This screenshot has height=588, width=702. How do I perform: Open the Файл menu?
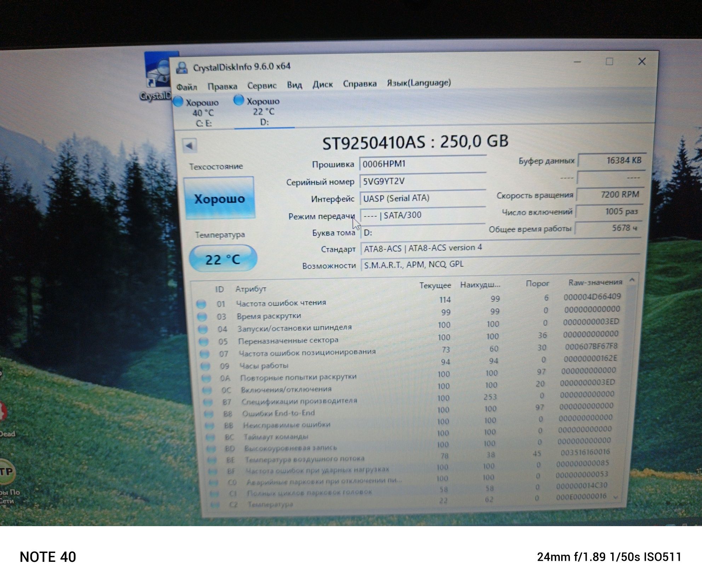coord(186,87)
